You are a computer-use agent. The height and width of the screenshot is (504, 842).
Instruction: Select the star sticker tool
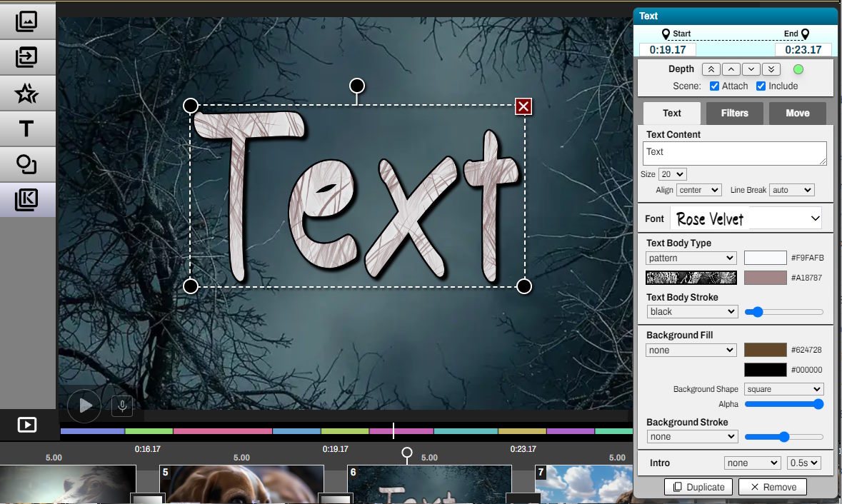26,93
